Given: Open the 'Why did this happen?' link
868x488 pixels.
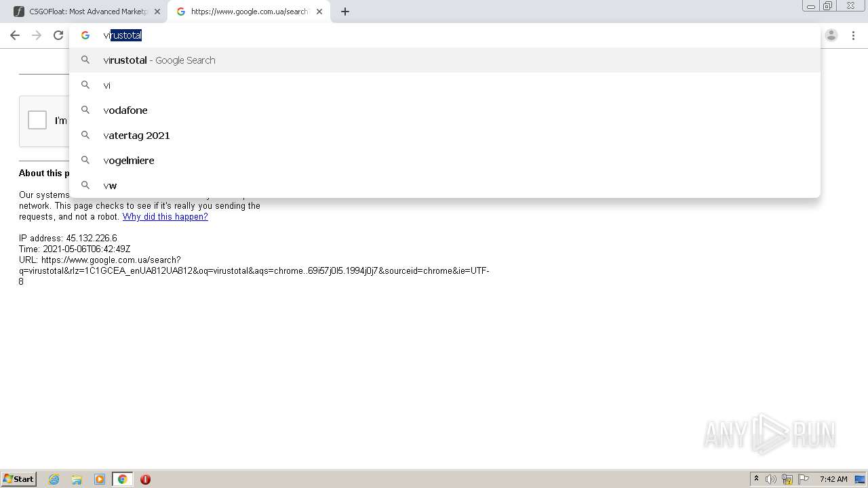Looking at the screenshot, I should tap(165, 217).
